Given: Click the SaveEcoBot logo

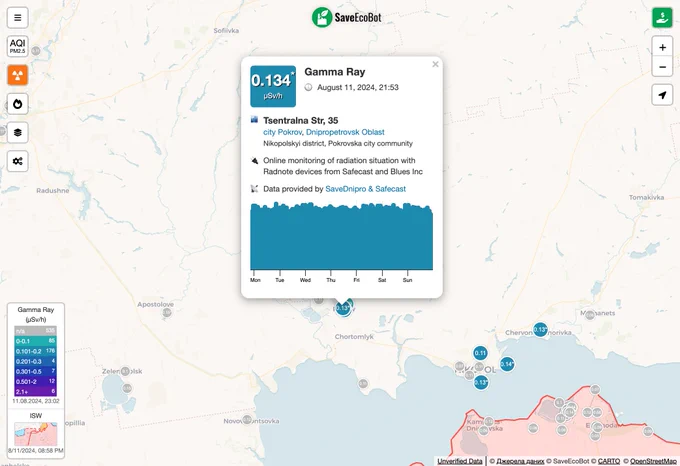Looking at the screenshot, I should click(x=347, y=17).
